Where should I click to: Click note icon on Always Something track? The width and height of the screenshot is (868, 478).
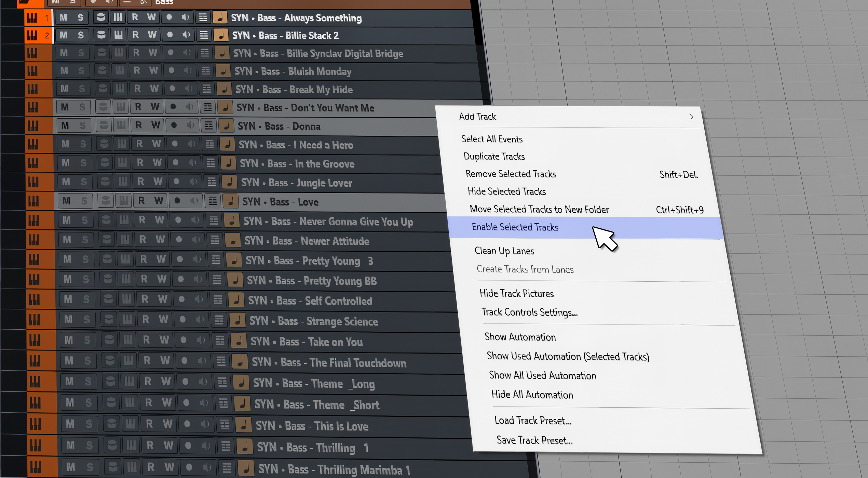(220, 17)
